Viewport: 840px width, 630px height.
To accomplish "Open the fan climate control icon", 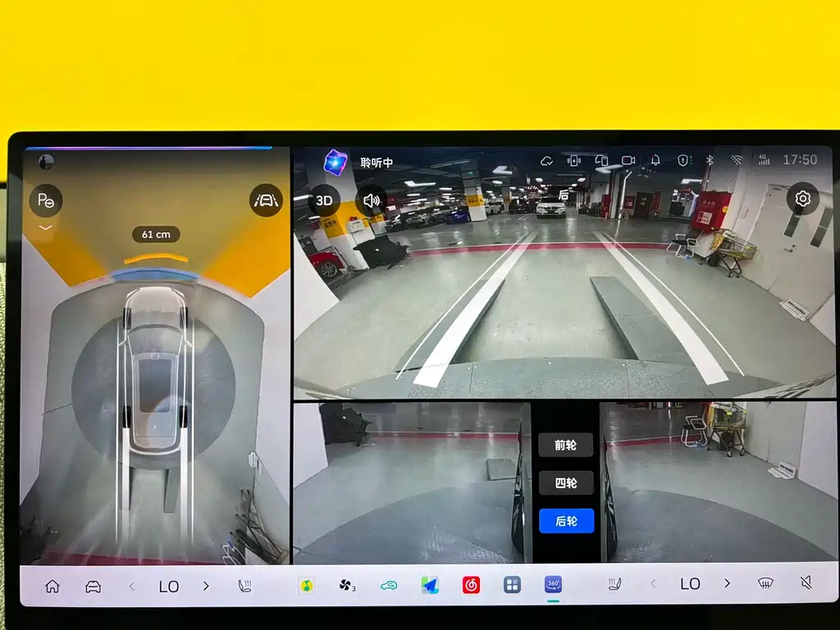I will pos(347,586).
